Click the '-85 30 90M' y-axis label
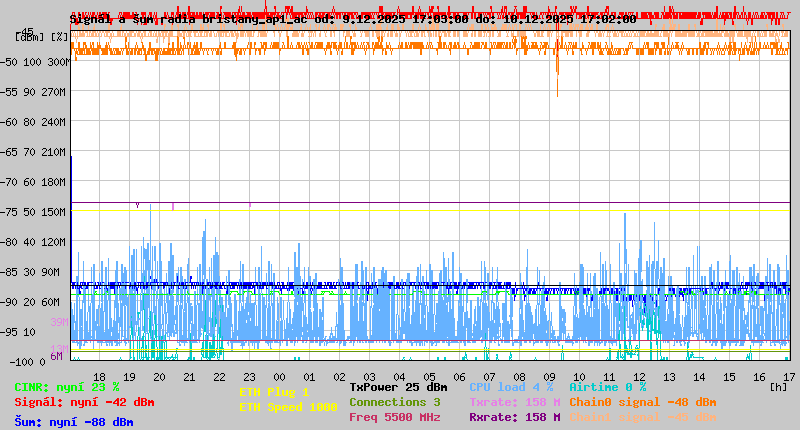Viewport: 800px width, 430px height. click(x=31, y=272)
